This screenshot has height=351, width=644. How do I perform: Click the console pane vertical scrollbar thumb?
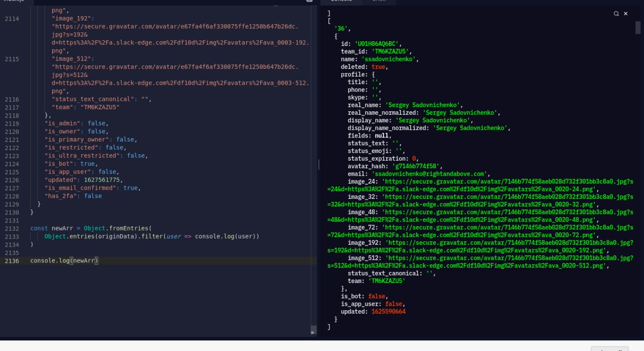click(x=638, y=27)
